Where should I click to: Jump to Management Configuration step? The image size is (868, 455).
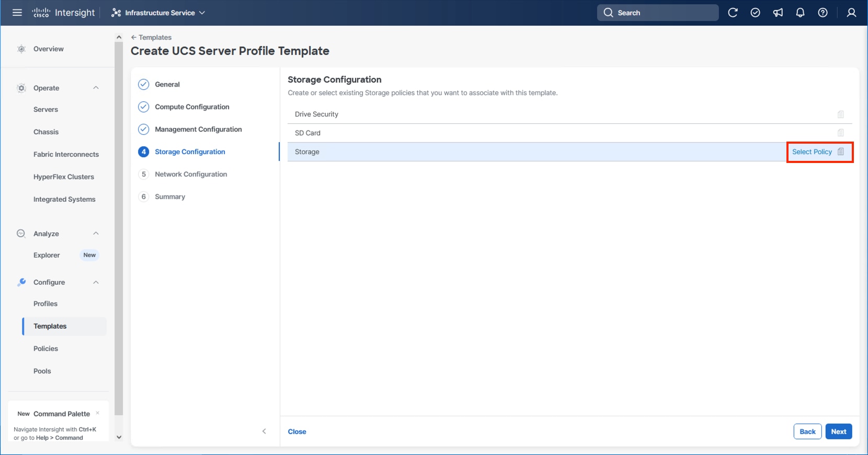tap(198, 130)
